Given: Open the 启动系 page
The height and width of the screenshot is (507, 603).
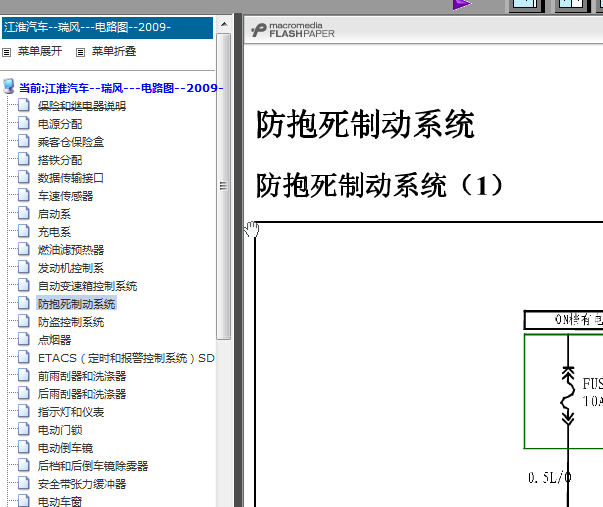Looking at the screenshot, I should [x=54, y=214].
